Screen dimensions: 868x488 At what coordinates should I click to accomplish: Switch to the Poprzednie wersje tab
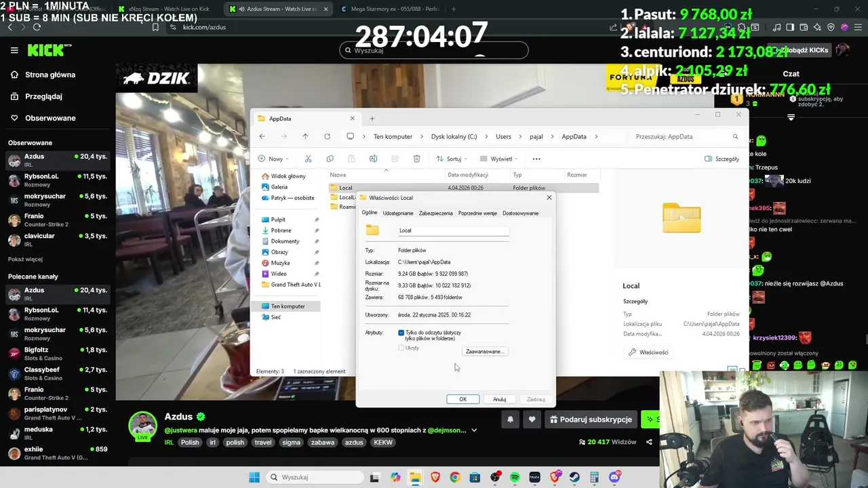(x=477, y=213)
